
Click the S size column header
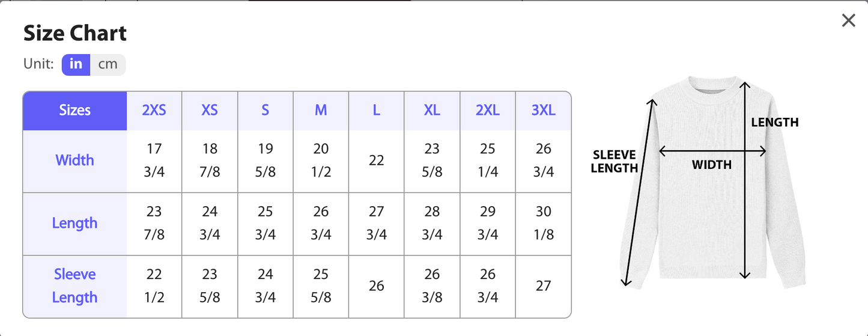point(266,111)
